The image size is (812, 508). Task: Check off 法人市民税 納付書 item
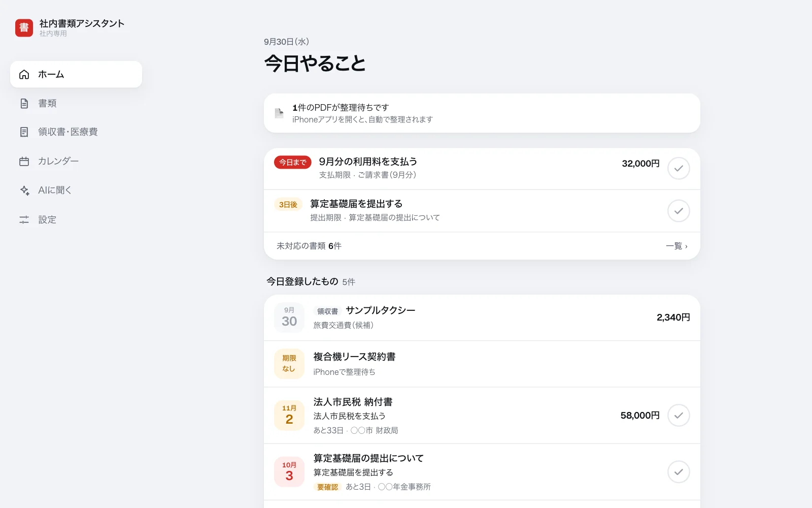click(679, 416)
